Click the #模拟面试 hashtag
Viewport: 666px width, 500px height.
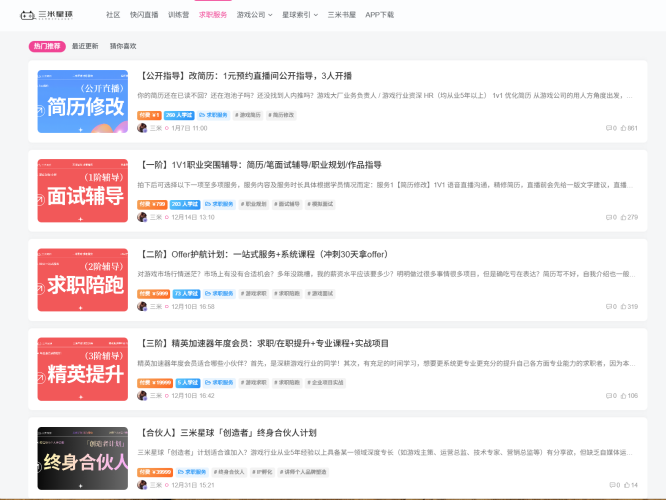coord(320,204)
